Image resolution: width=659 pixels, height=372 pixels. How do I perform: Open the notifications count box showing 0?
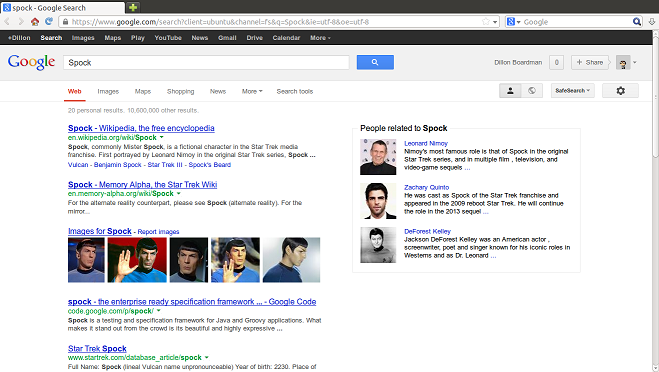(x=556, y=62)
